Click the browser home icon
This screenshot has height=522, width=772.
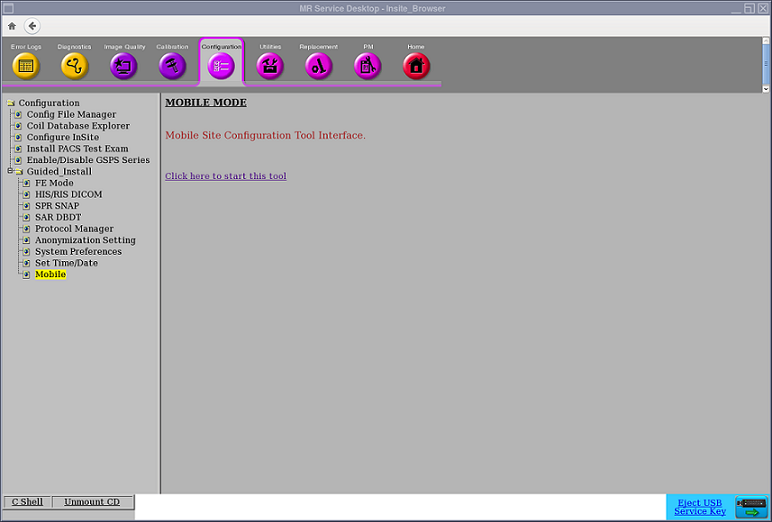tap(12, 26)
